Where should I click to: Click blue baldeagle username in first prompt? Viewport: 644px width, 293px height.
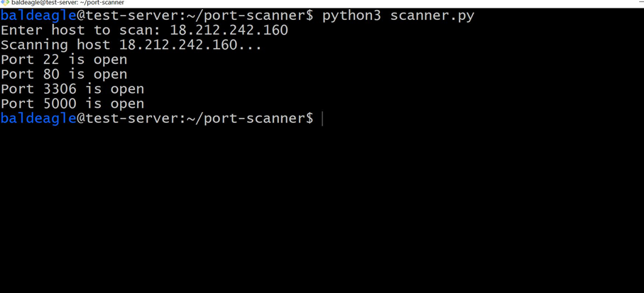(38, 15)
